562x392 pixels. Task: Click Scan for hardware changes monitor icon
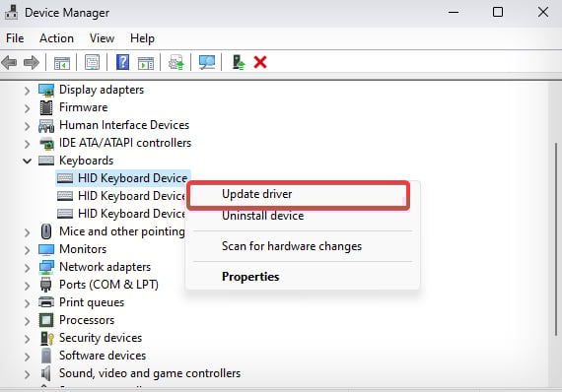tap(207, 62)
